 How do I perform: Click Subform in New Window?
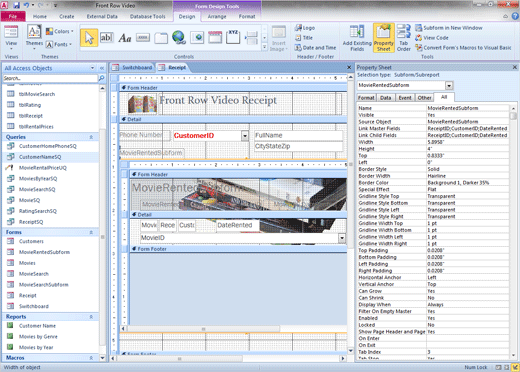(x=449, y=28)
